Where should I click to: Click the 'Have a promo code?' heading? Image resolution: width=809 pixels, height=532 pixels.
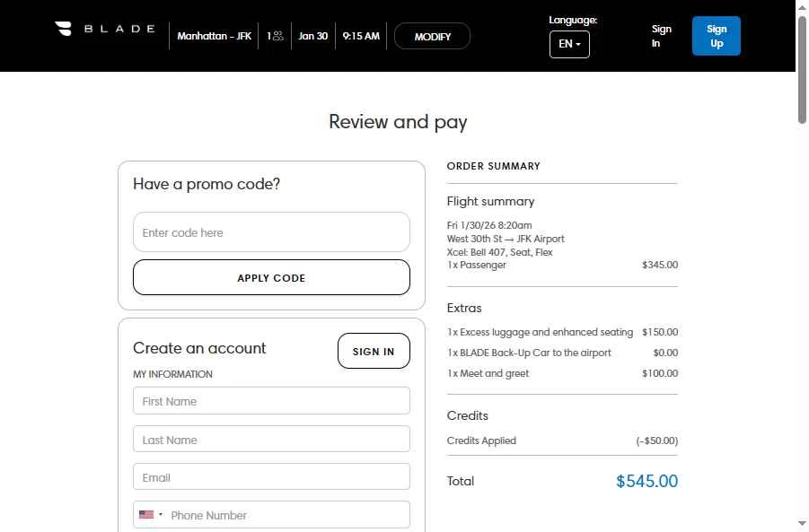pos(207,184)
